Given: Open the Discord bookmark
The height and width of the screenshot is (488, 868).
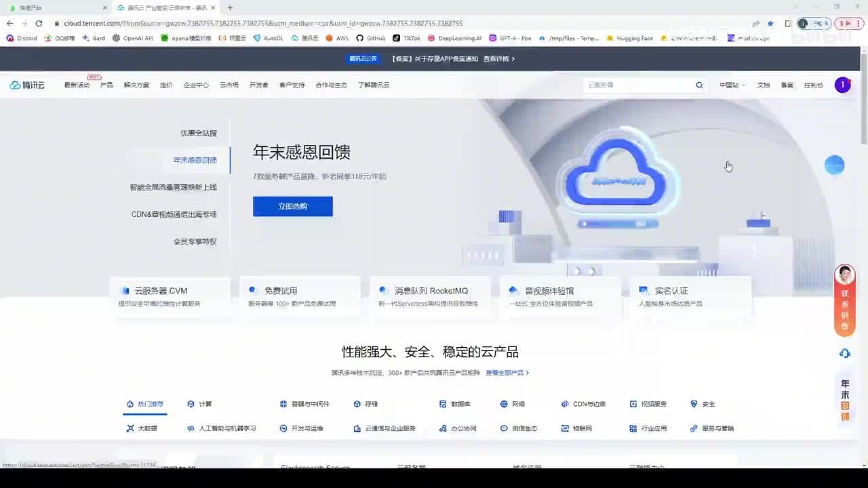Looking at the screenshot, I should 22,38.
